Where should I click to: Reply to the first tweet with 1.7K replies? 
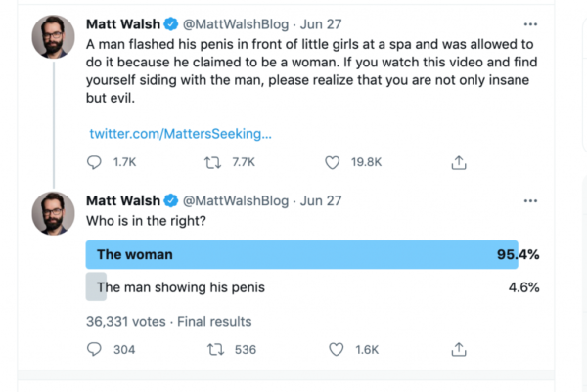(x=94, y=162)
